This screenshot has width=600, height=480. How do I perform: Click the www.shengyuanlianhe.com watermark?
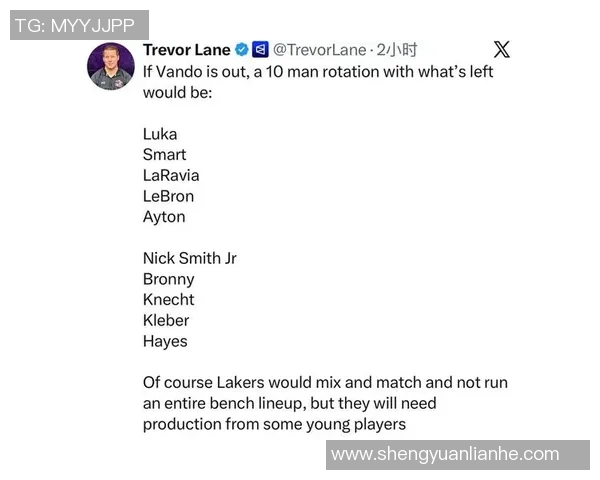tap(445, 454)
